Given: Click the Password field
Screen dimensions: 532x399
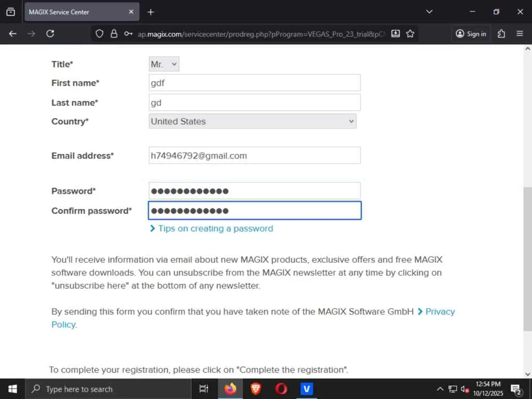Looking at the screenshot, I should pos(255,191).
